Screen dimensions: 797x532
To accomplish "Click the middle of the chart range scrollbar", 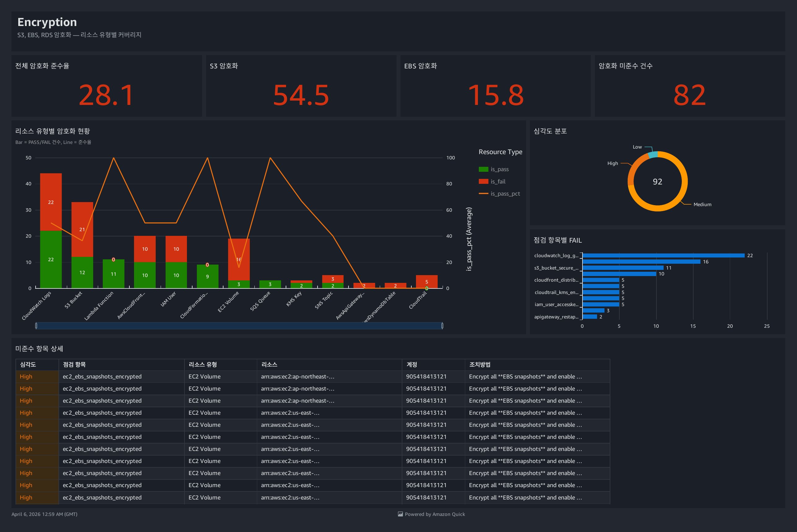I will (239, 326).
